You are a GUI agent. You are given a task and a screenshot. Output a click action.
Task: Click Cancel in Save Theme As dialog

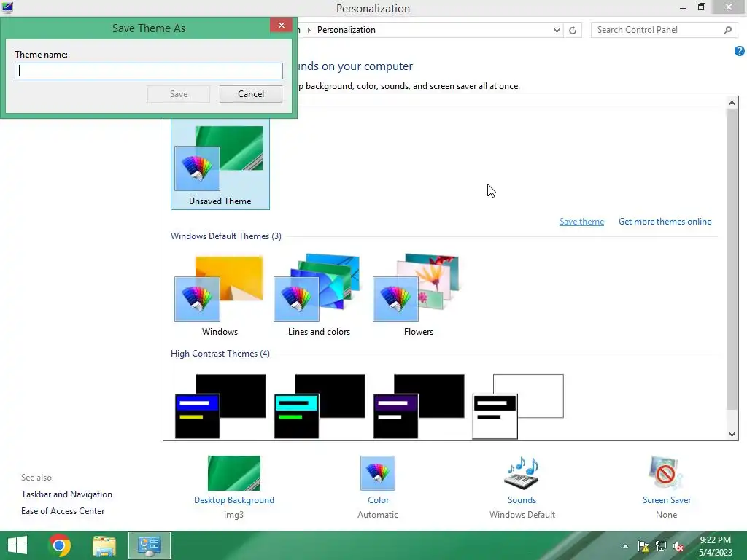click(x=251, y=94)
